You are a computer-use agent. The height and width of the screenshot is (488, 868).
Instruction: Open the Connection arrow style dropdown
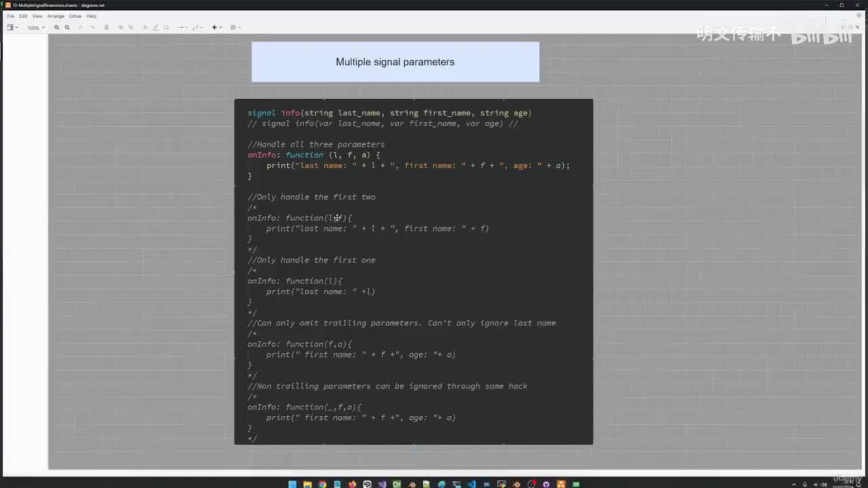tap(182, 28)
